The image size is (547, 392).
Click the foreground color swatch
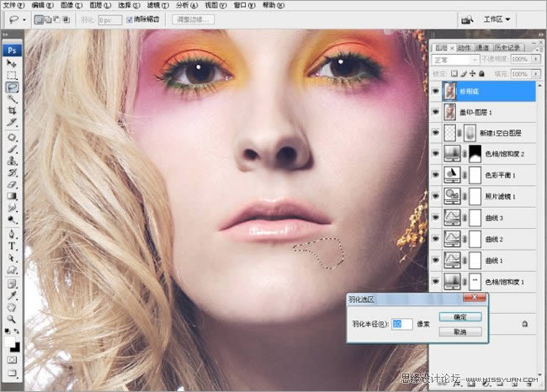coord(10,343)
